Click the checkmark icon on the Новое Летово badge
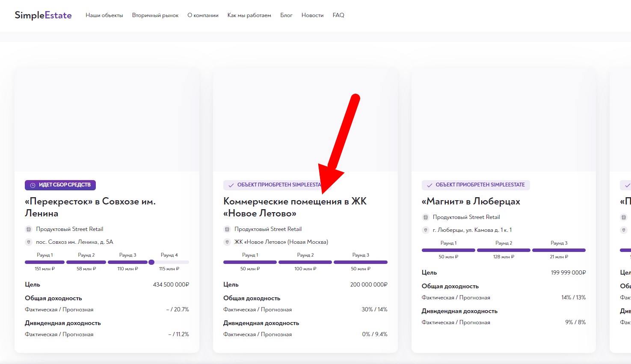631x364 pixels. [x=231, y=185]
